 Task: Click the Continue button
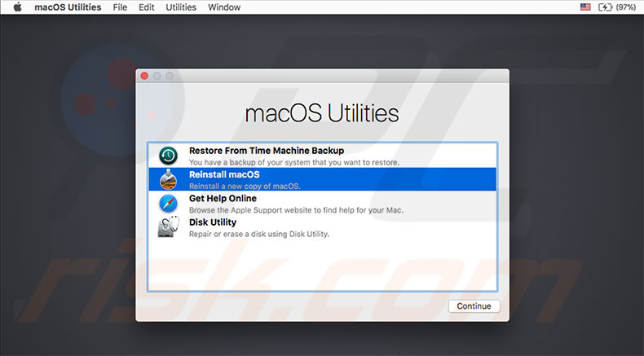pyautogui.click(x=474, y=306)
